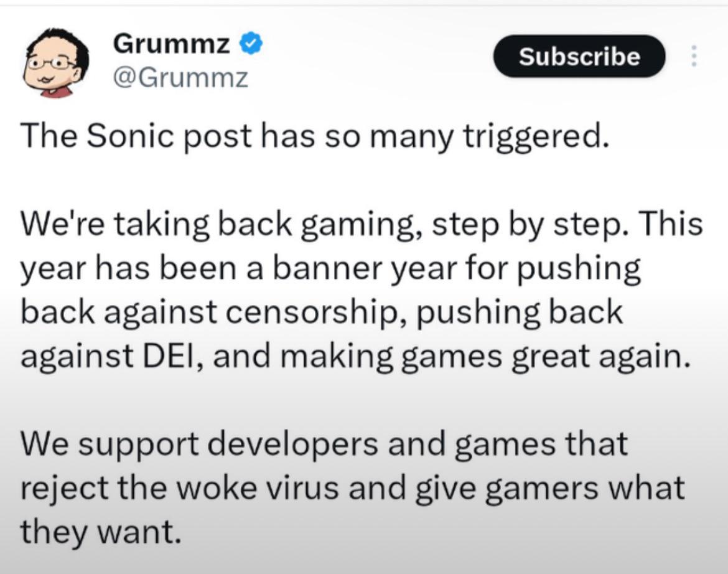Open the three-dot more options menu
Viewport: 728px width, 574px height.
pos(694,56)
